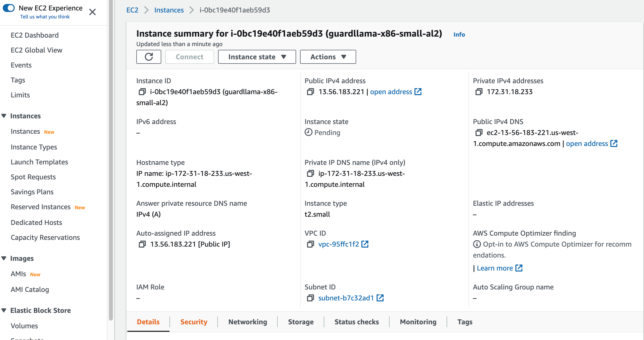Copy the VPC ID
Image resolution: width=644 pixels, height=340 pixels.
click(x=310, y=244)
